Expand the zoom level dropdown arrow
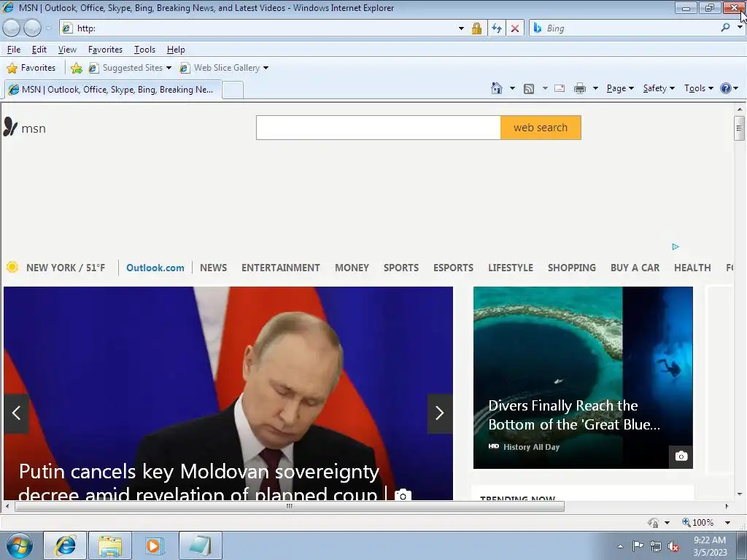747x560 pixels. point(727,522)
